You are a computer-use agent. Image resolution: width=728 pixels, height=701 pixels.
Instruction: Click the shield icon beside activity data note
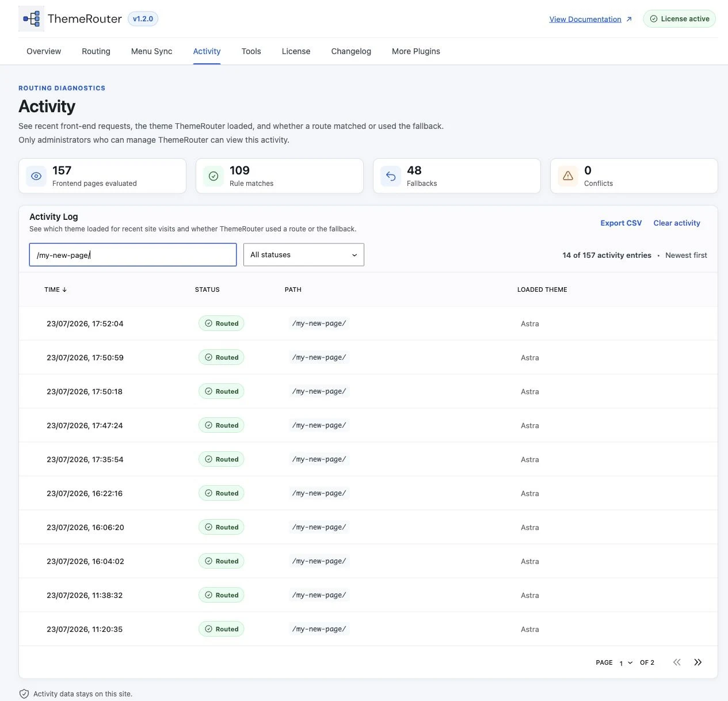coord(24,694)
